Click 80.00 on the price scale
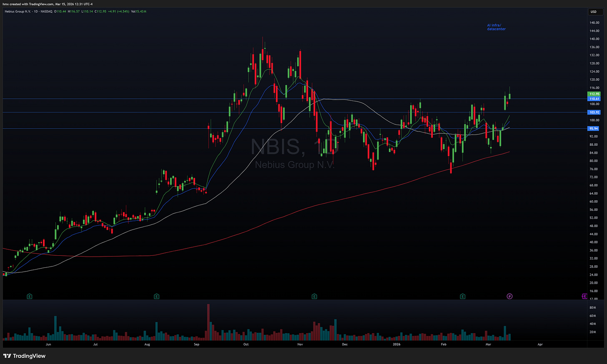This screenshot has height=364, width=607. (594, 161)
